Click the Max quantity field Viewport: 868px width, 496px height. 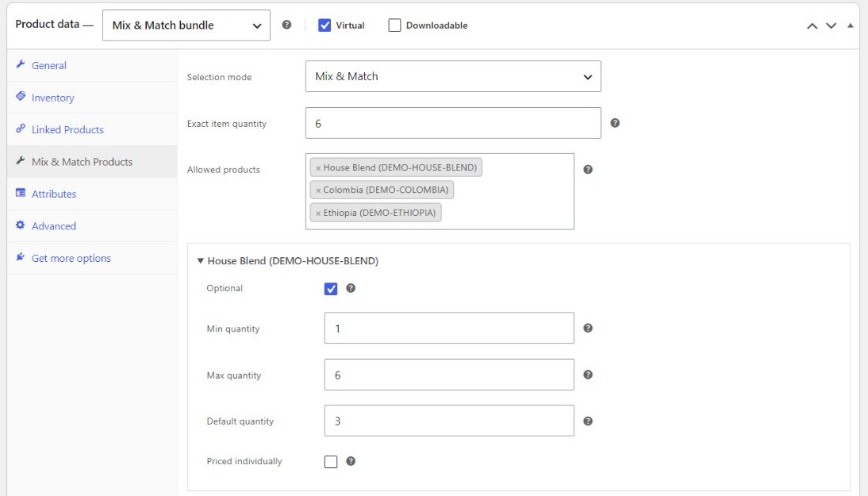(x=449, y=375)
